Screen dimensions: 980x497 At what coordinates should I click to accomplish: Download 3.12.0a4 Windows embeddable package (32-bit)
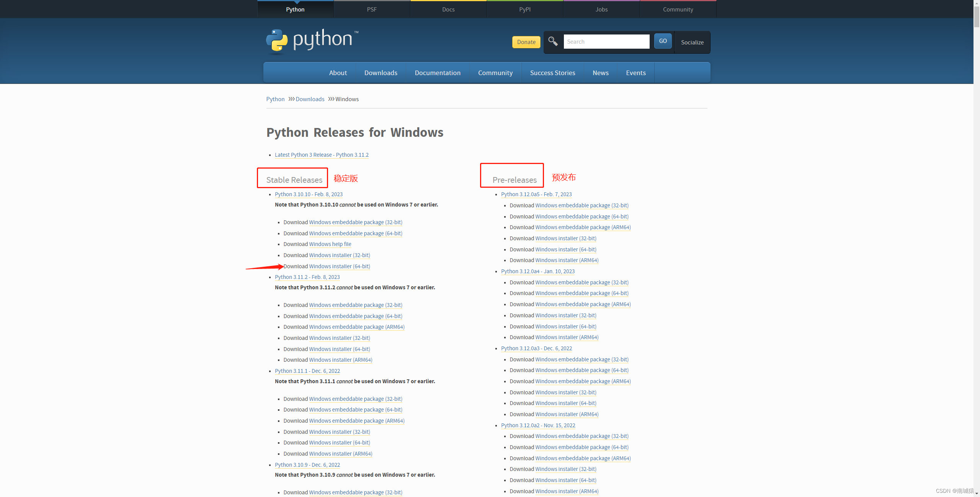[582, 282]
